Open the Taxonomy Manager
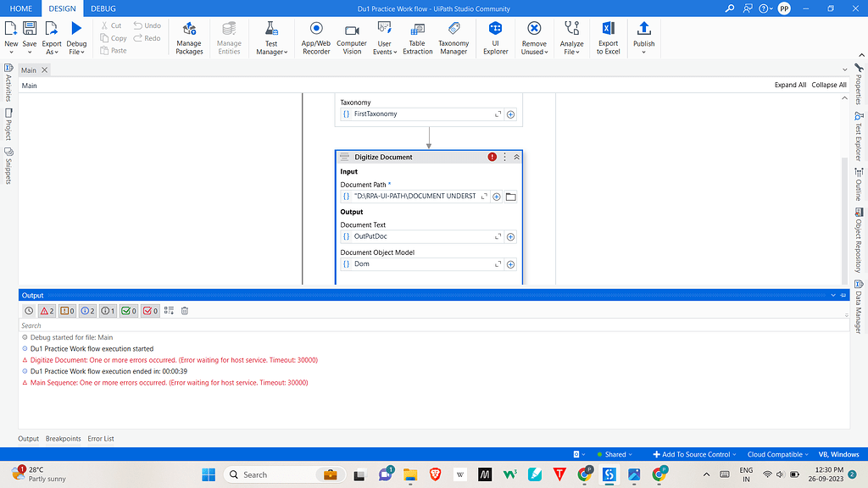The image size is (868, 488). point(453,38)
